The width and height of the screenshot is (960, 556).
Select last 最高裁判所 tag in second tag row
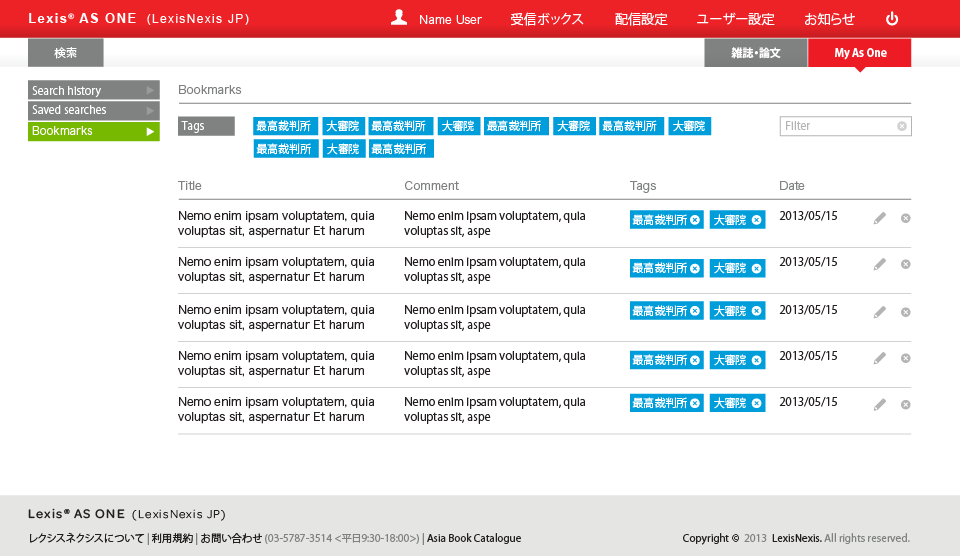[x=401, y=149]
